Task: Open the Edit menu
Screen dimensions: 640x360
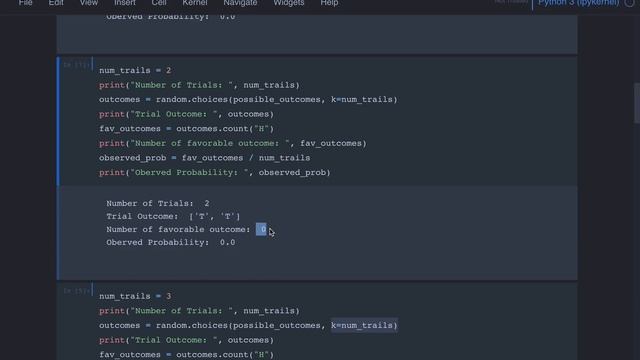Action: point(56,3)
